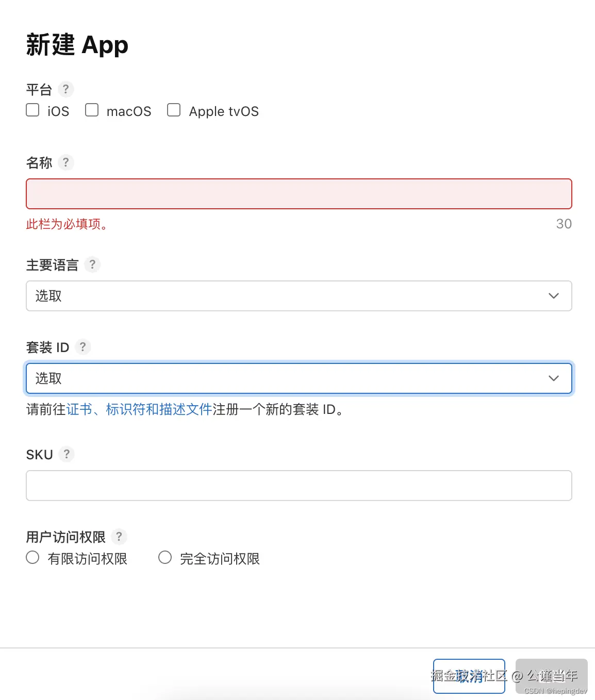
Task: Show help for 用户访问权限
Action: [119, 537]
